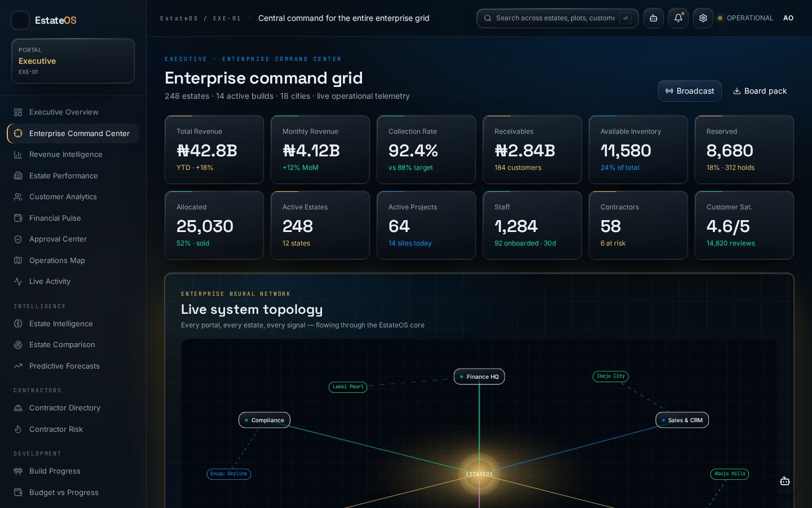Click the Customer Analytics people icon

[x=18, y=197]
